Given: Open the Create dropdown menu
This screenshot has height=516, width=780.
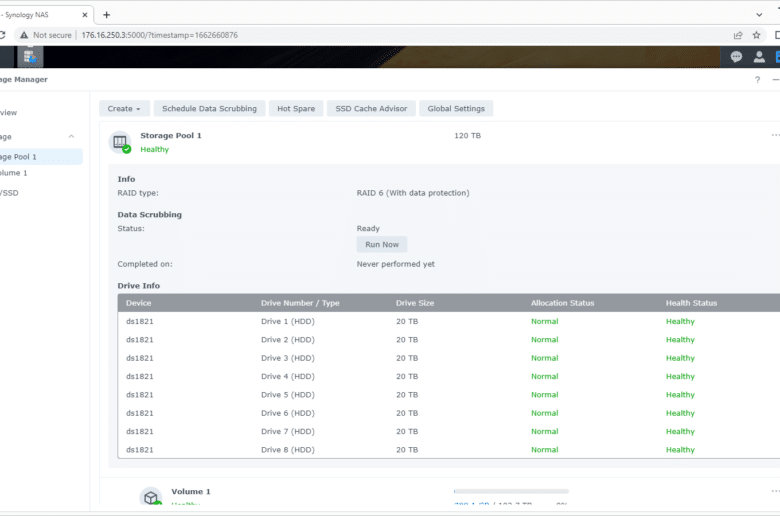Looking at the screenshot, I should [124, 108].
